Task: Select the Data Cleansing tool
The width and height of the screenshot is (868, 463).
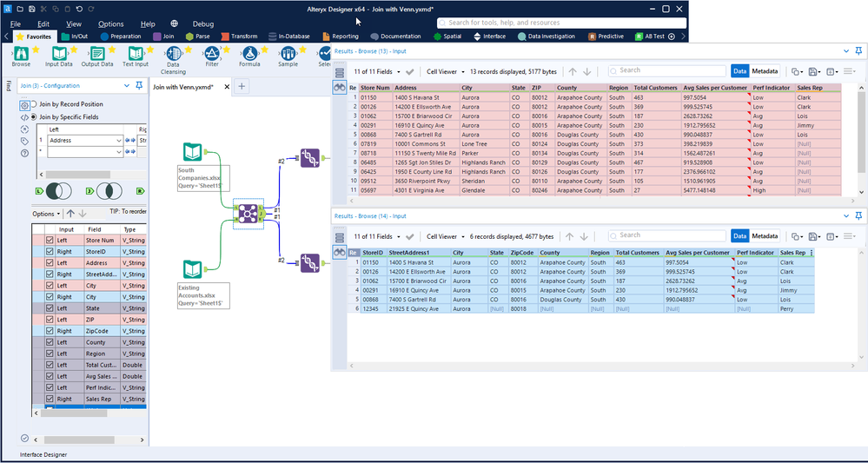Action: click(173, 60)
